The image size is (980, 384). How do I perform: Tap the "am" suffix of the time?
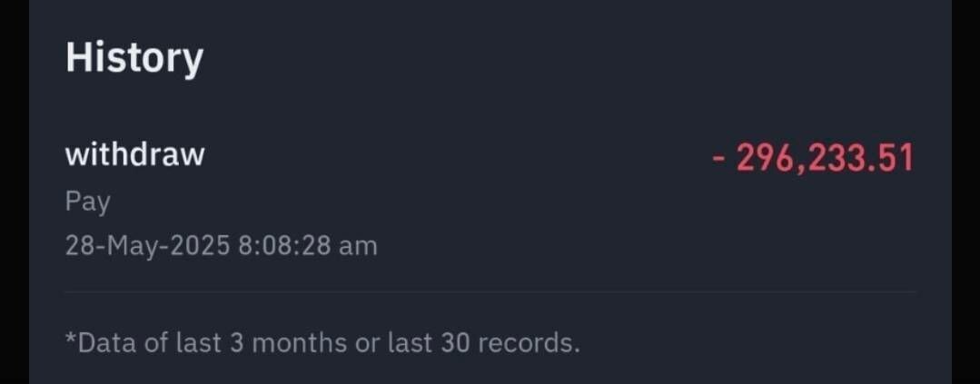coord(359,246)
